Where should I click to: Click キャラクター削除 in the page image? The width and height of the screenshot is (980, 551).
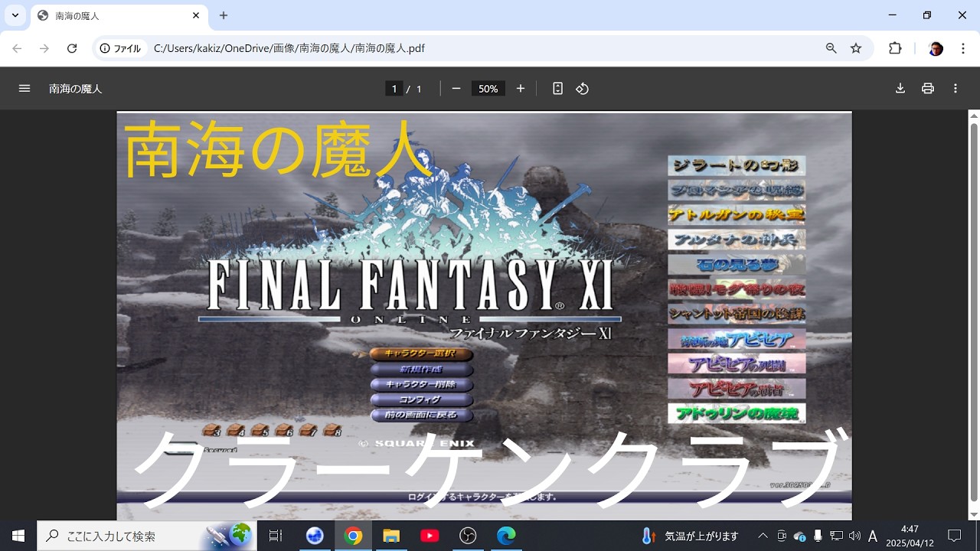point(421,385)
